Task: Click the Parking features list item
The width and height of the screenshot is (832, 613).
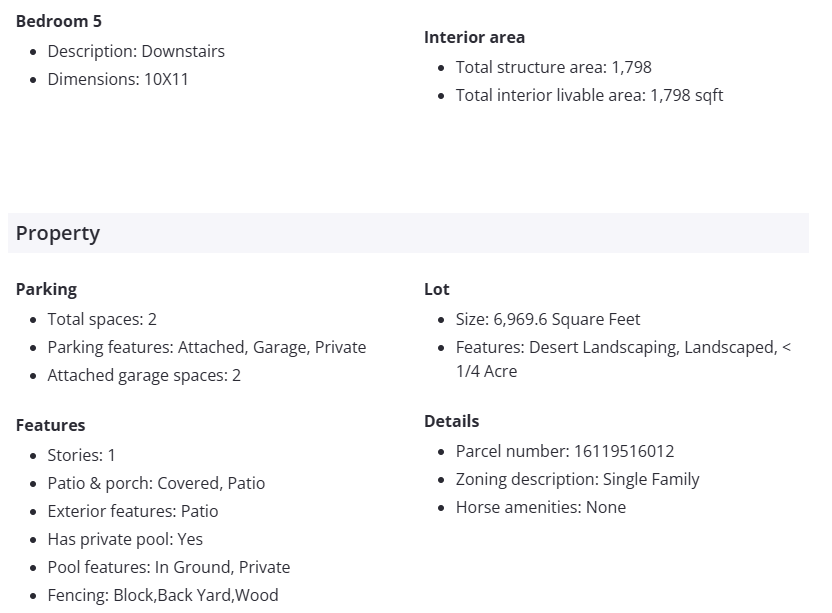Action: [x=206, y=347]
